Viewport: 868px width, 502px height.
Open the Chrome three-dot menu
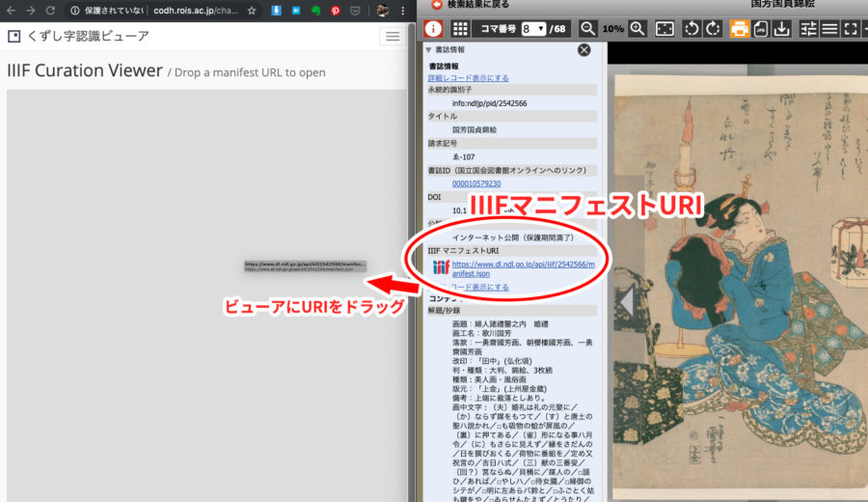coord(402,11)
